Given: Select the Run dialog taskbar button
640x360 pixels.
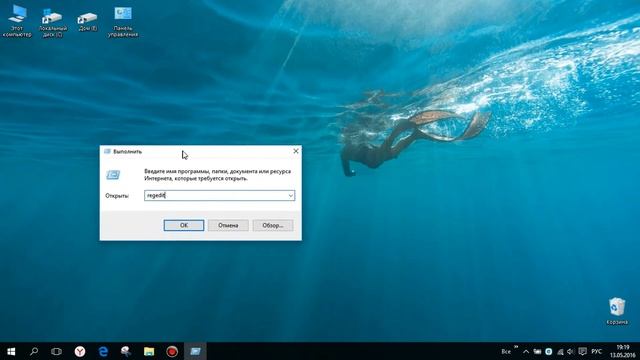Looking at the screenshot, I should (x=195, y=351).
